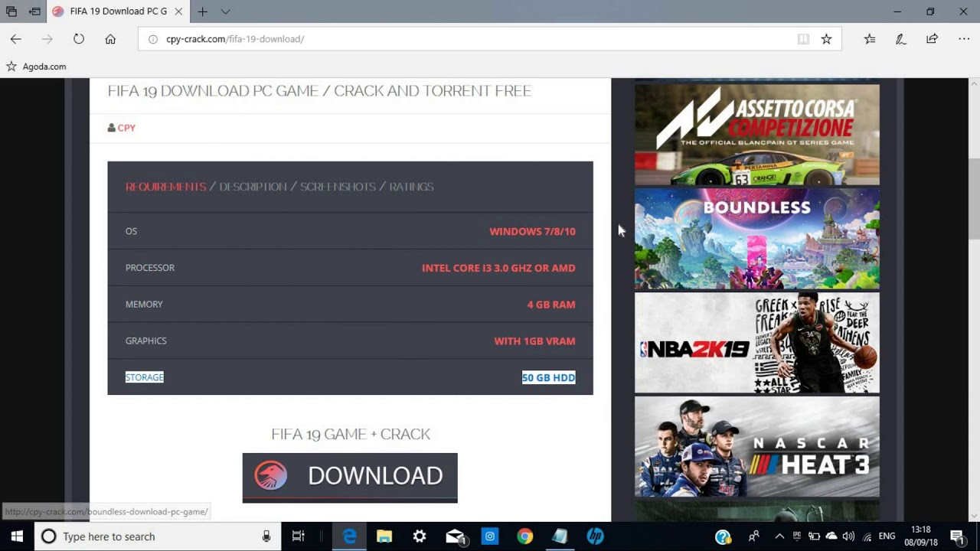This screenshot has height=551, width=980.
Task: Switch to the RATINGS tab
Action: 411,187
